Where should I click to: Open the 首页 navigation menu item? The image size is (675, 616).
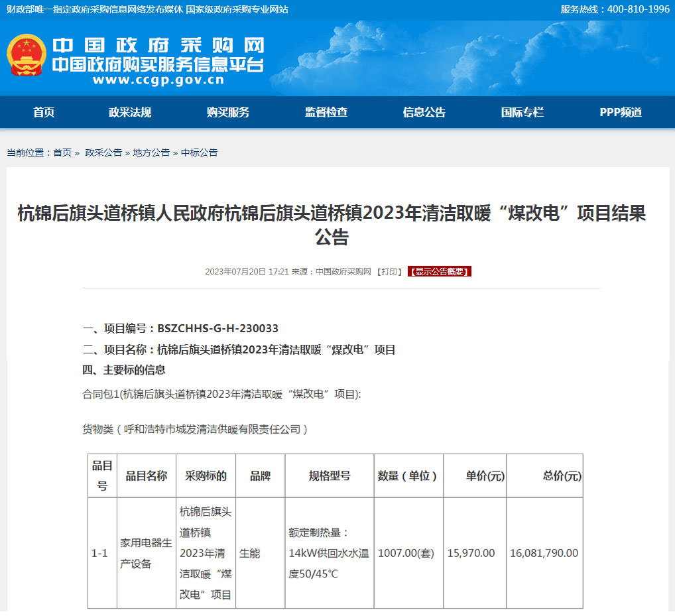(x=44, y=113)
